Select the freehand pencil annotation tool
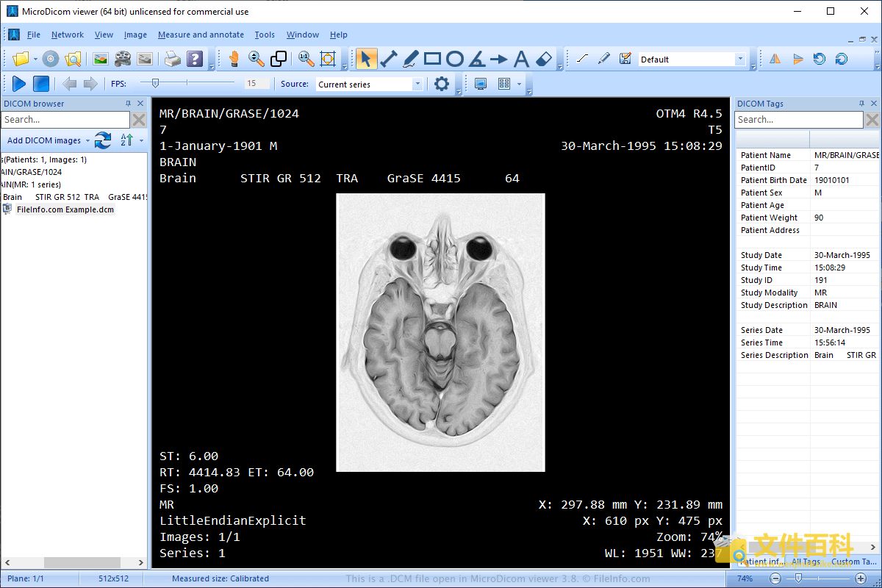The width and height of the screenshot is (882, 588). 411,59
